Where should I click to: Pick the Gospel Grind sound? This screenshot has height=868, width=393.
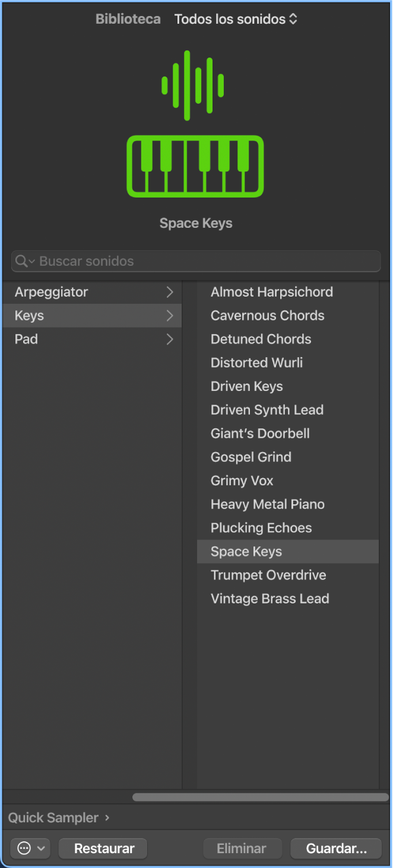point(251,457)
